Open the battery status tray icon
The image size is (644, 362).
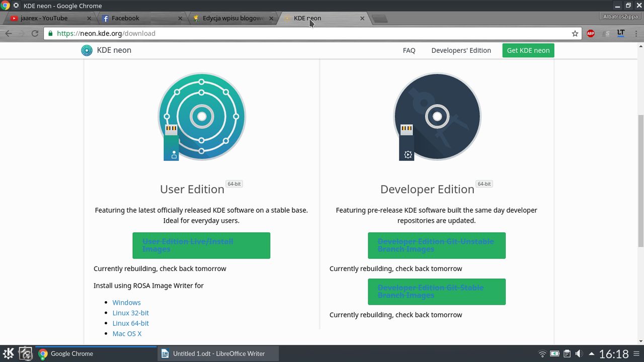tap(554, 353)
